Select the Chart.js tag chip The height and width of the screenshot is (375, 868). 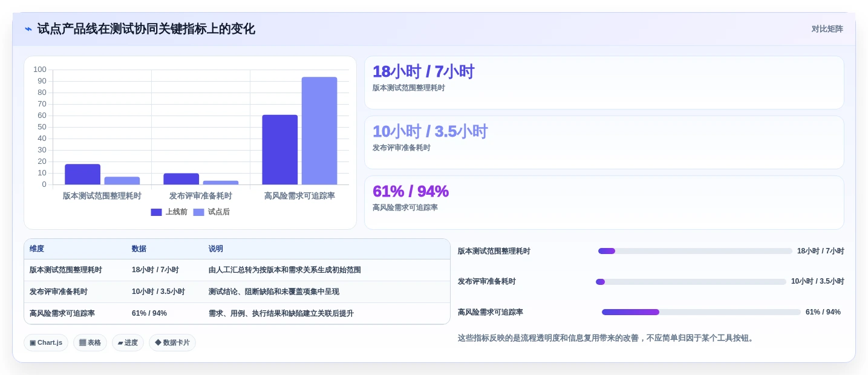46,343
